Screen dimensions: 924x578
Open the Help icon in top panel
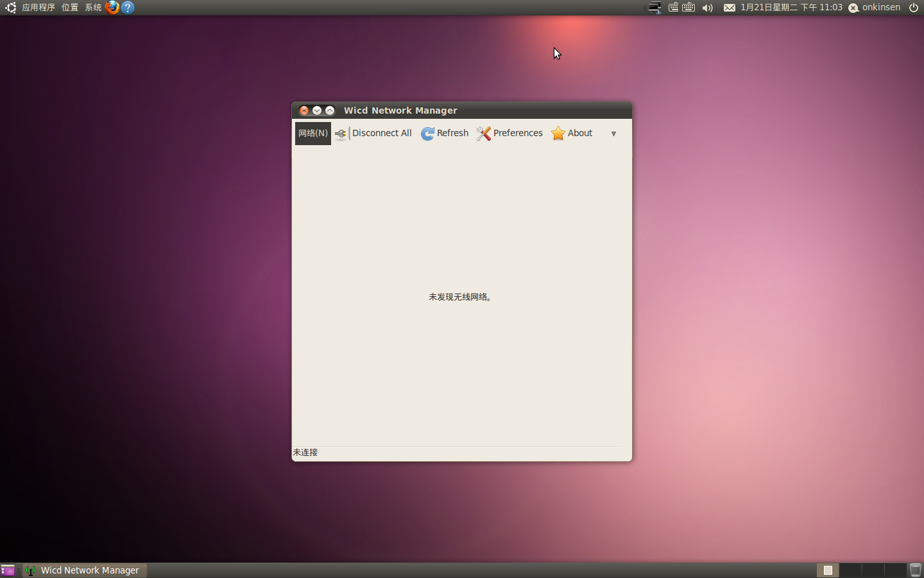(128, 8)
